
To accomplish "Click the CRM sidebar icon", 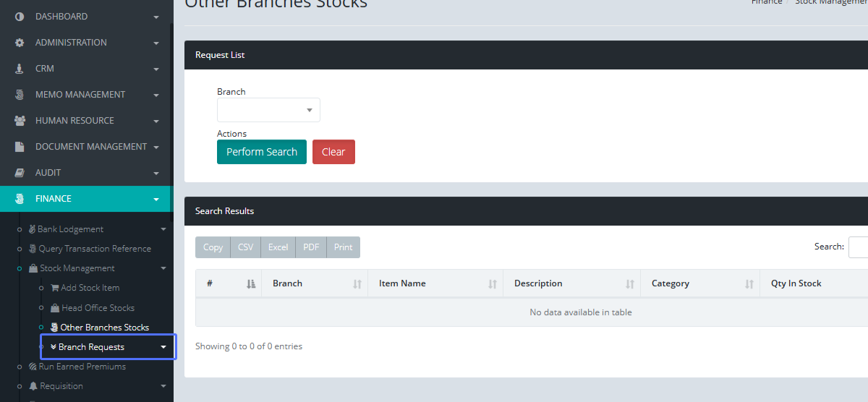I will click(20, 69).
